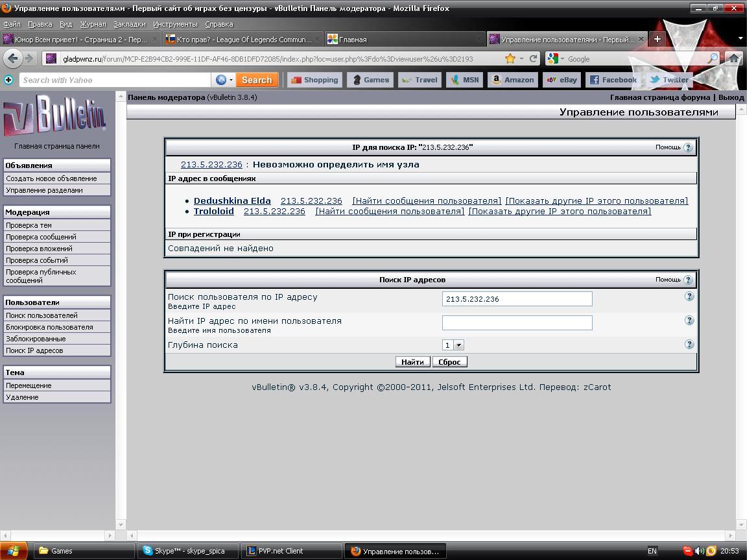Screen dimensions: 756x560
Task: Open the Amazon toolbar button
Action: 513,80
